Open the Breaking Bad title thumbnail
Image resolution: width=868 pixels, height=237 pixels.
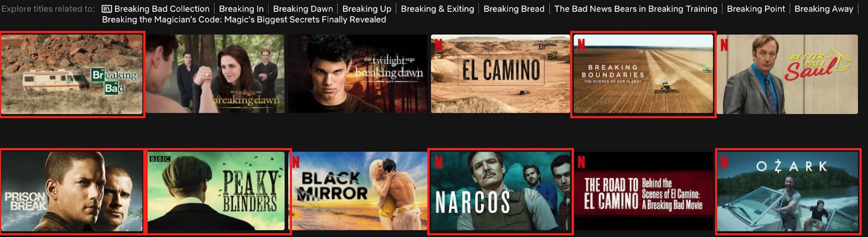click(72, 74)
